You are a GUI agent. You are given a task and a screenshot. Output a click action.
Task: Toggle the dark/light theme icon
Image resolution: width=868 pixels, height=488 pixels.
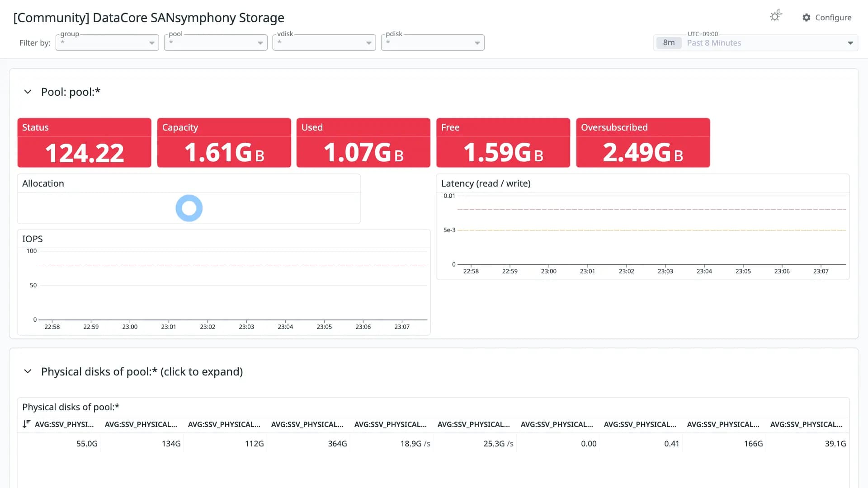click(776, 16)
